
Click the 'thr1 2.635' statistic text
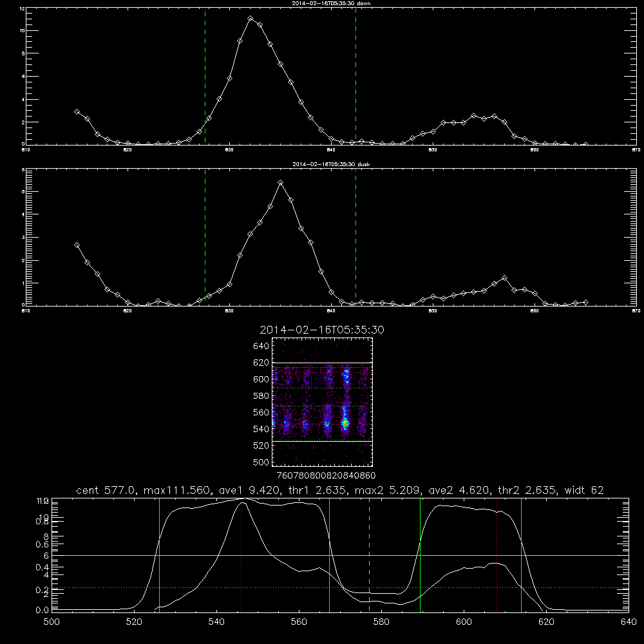click(x=317, y=490)
